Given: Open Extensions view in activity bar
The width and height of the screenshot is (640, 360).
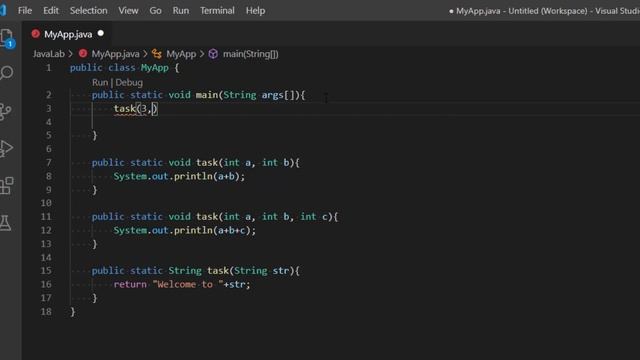Looking at the screenshot, I should (x=7, y=186).
